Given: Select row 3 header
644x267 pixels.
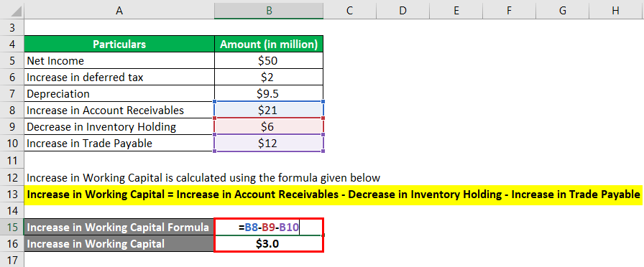Looking at the screenshot, I should pyautogui.click(x=12, y=27).
